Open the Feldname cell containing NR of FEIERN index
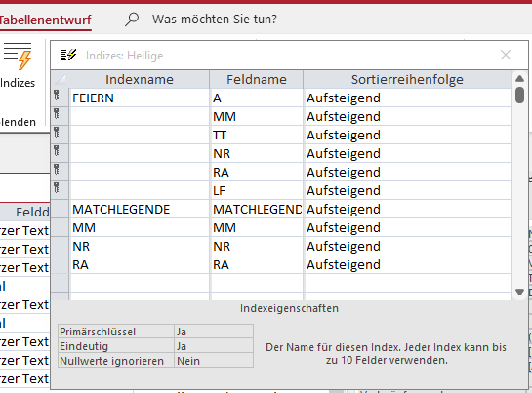The image size is (532, 393). click(257, 153)
